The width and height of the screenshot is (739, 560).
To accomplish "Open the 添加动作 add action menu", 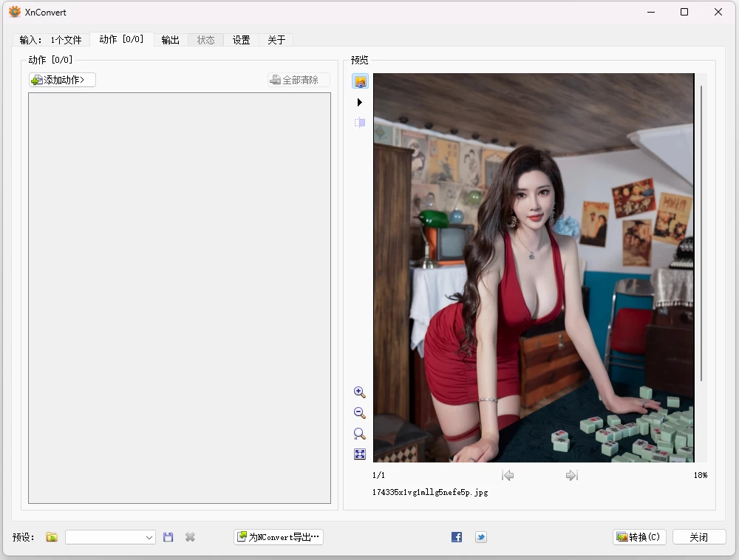I will coord(62,80).
